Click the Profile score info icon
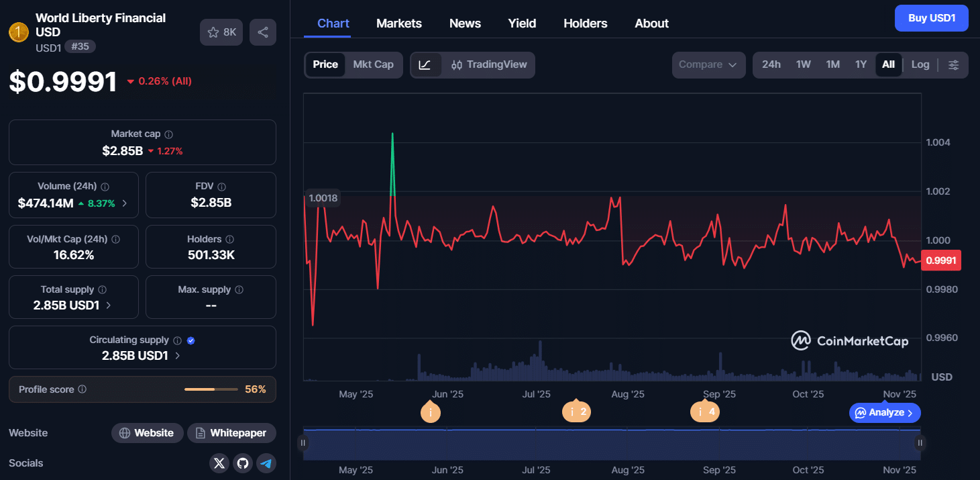The height and width of the screenshot is (480, 980). 82,389
